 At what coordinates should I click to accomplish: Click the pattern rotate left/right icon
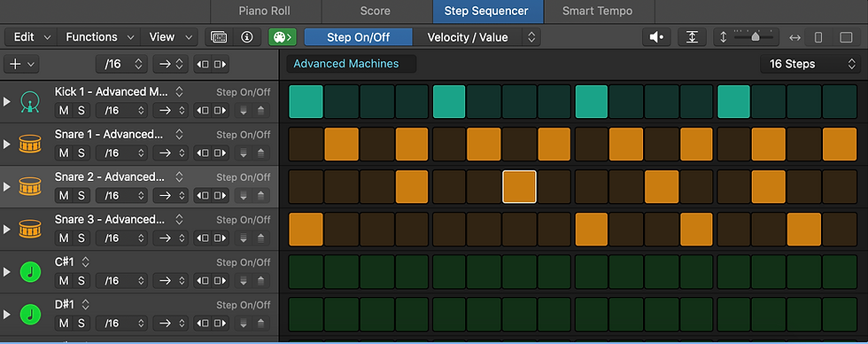click(212, 64)
